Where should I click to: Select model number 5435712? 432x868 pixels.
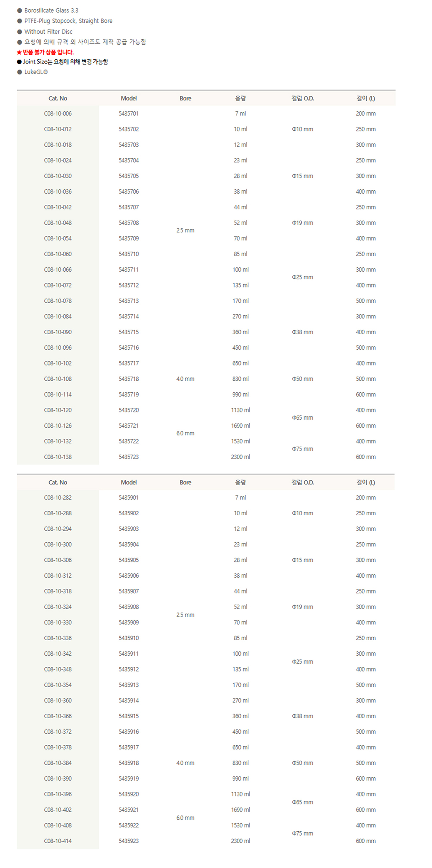[x=129, y=285]
